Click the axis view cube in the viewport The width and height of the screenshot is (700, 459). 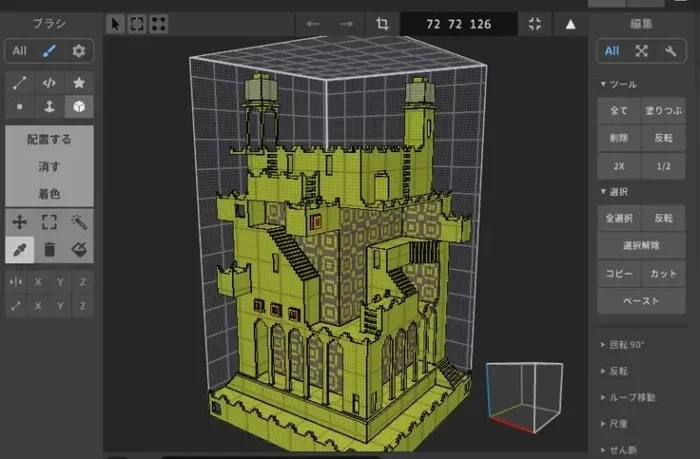525,397
